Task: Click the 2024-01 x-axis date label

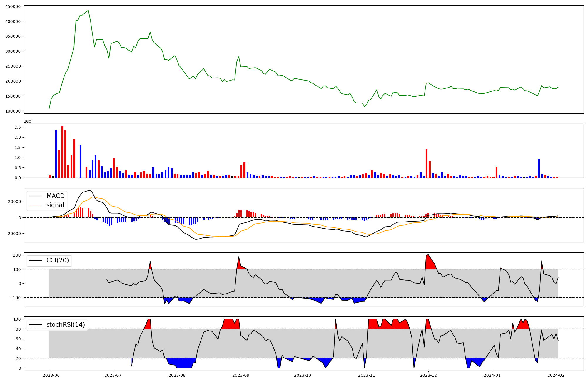Action: (x=492, y=375)
